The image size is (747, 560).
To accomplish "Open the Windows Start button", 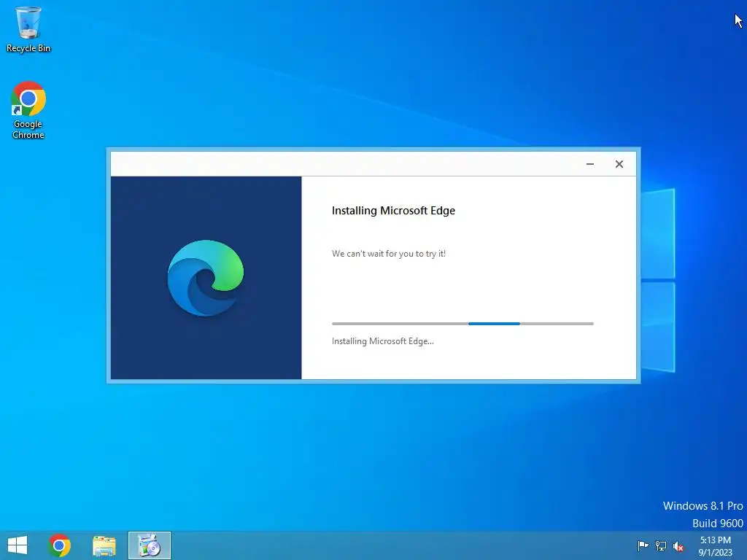I will point(18,545).
